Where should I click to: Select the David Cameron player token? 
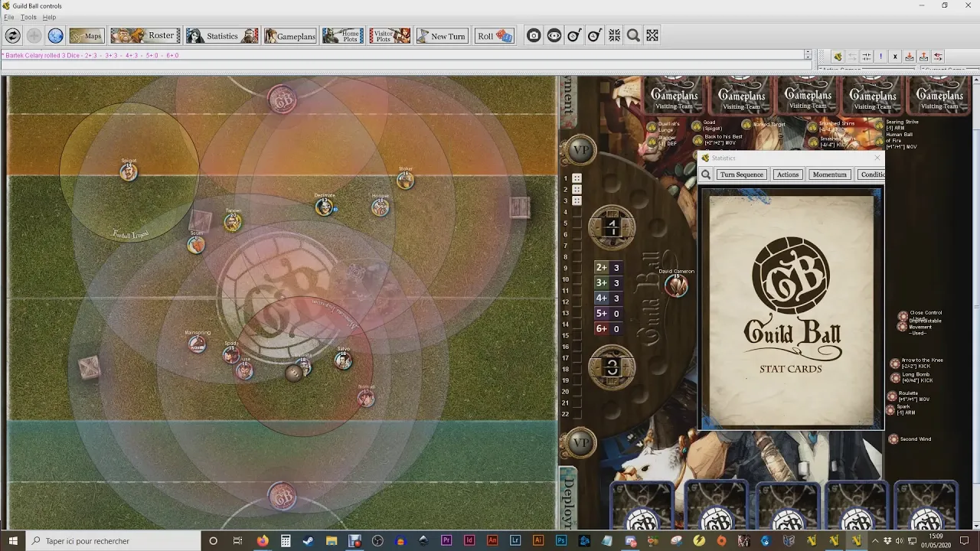click(x=676, y=285)
